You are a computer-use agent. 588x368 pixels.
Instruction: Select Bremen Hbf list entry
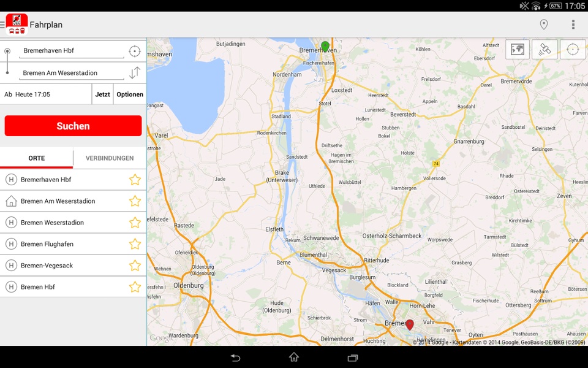[x=73, y=287]
